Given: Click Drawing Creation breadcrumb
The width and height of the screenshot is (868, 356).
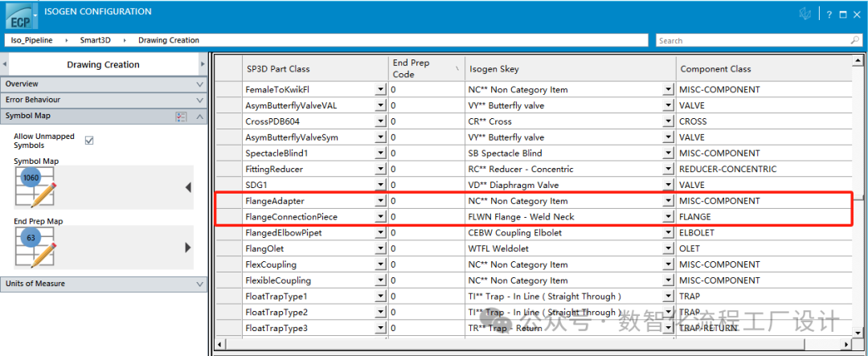Looking at the screenshot, I should (x=169, y=40).
